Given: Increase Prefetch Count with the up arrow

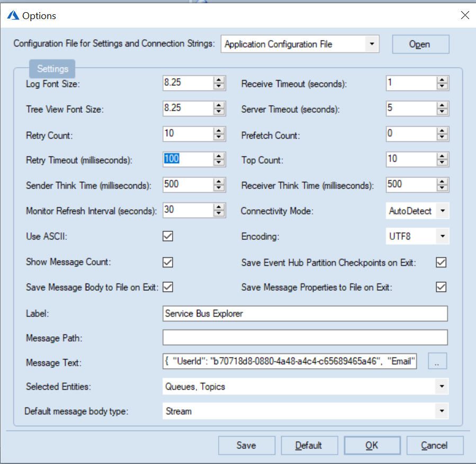Looking at the screenshot, I should click(442, 131).
